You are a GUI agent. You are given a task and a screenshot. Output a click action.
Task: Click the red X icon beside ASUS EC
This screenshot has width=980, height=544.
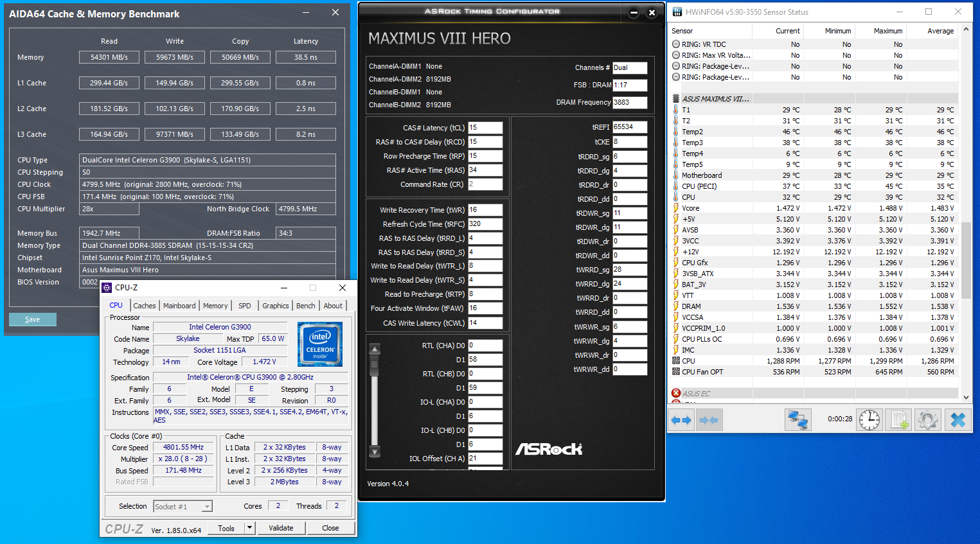click(676, 394)
